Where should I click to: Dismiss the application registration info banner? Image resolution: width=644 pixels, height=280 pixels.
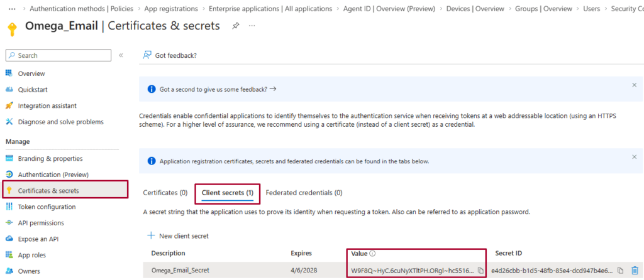tap(634, 157)
